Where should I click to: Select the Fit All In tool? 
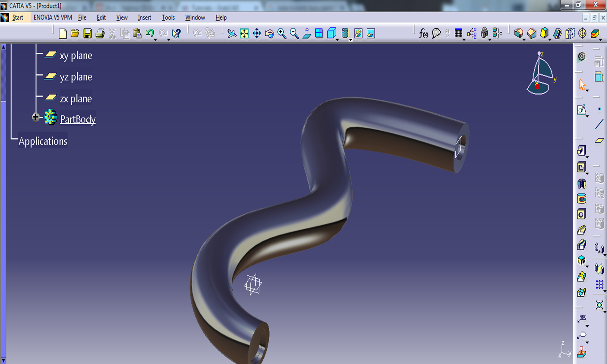(244, 33)
